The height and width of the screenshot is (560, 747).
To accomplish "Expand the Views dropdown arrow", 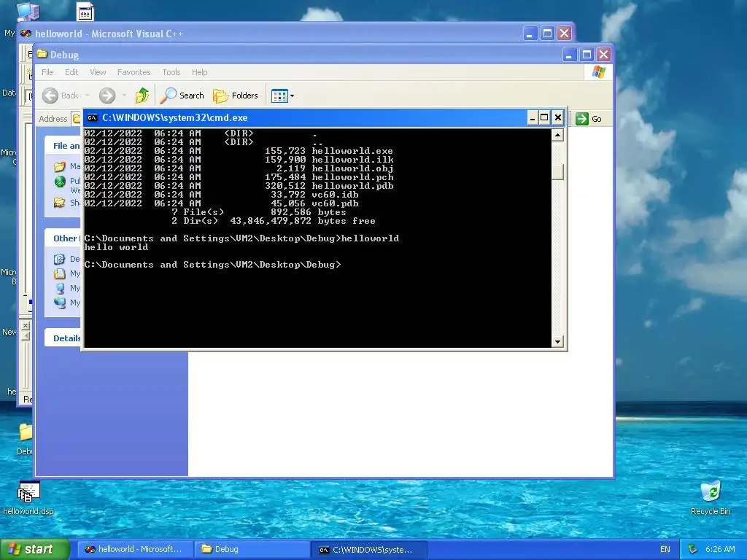I will (x=292, y=96).
